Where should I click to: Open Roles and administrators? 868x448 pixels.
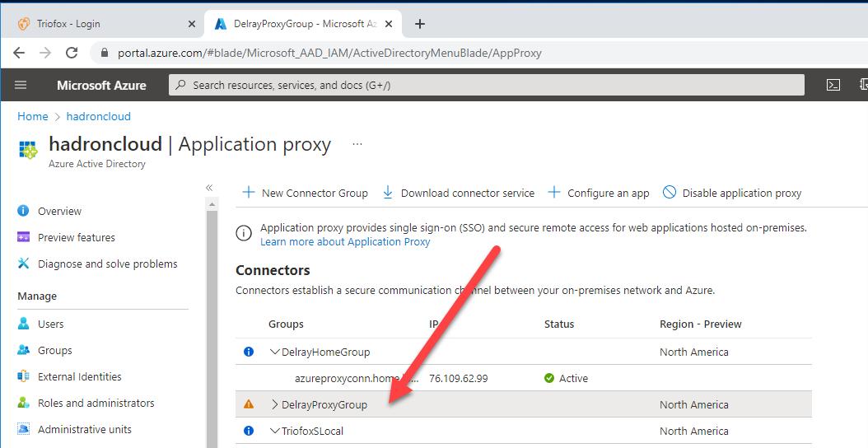point(96,404)
